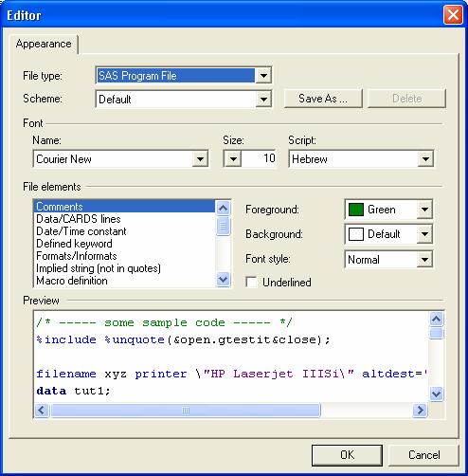Viewport: 468px width, 476px height.
Task: Expand the Scheme dropdown arrow
Action: click(x=263, y=100)
